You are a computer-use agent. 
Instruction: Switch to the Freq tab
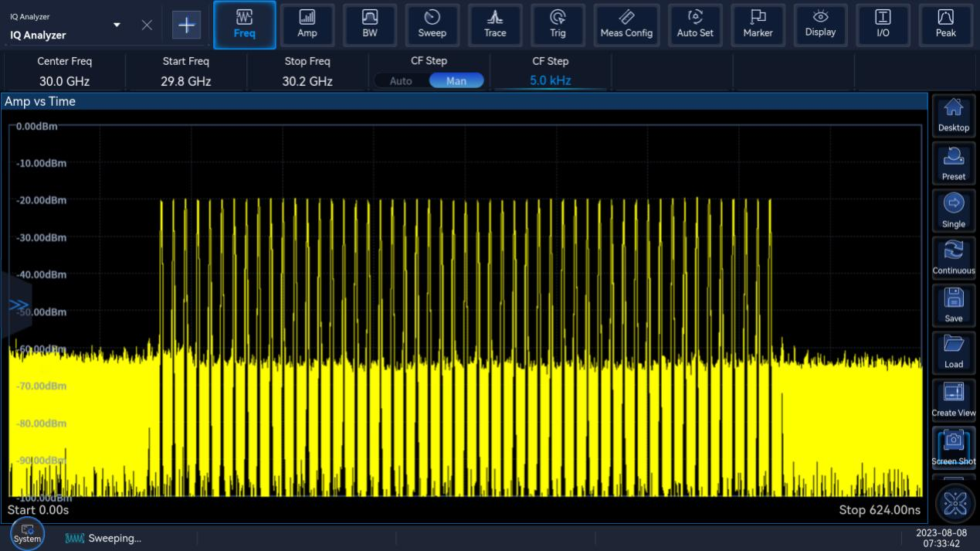point(244,25)
